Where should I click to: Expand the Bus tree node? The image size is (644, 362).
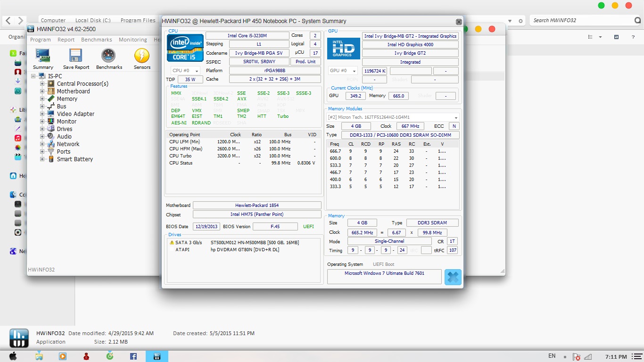click(42, 106)
